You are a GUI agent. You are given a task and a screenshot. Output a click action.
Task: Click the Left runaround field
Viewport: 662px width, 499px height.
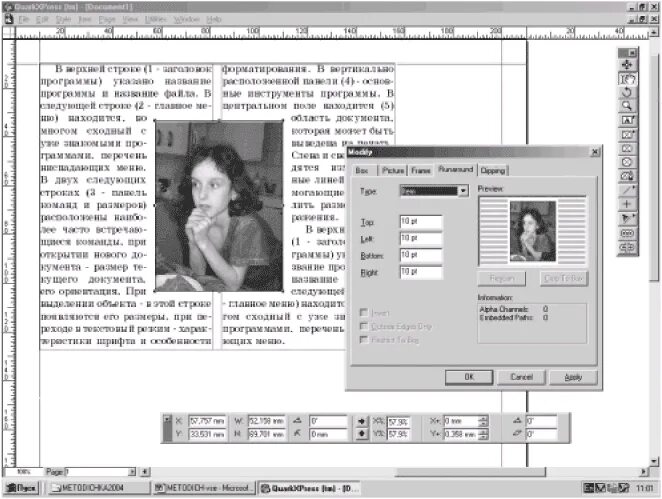pos(421,238)
